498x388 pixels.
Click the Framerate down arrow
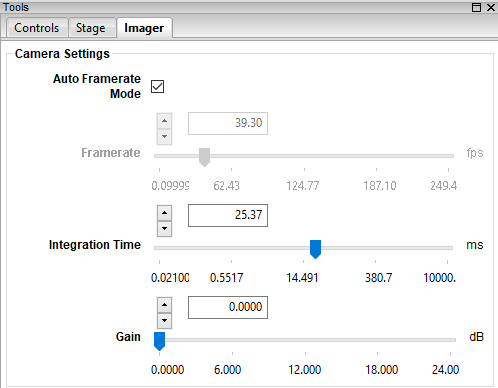[164, 137]
